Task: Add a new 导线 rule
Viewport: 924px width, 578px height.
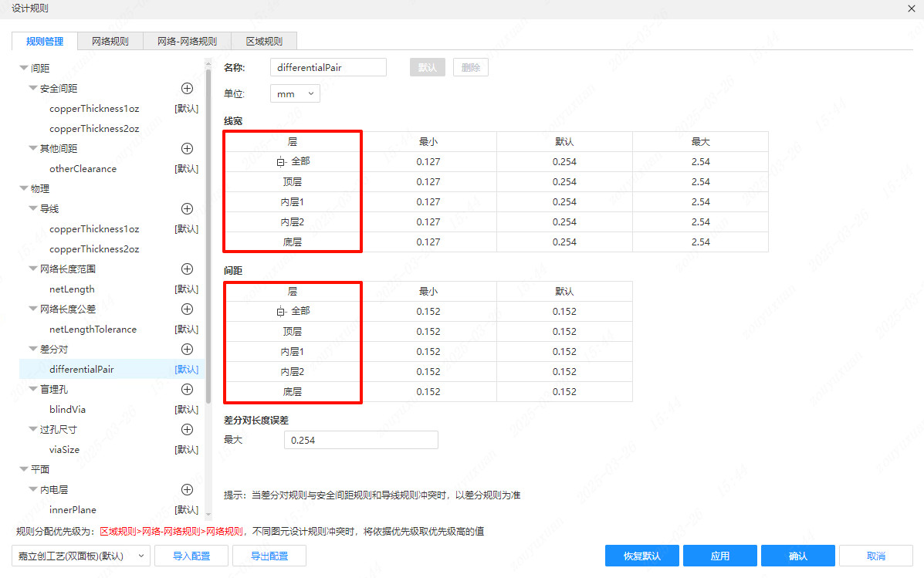Action: point(187,208)
